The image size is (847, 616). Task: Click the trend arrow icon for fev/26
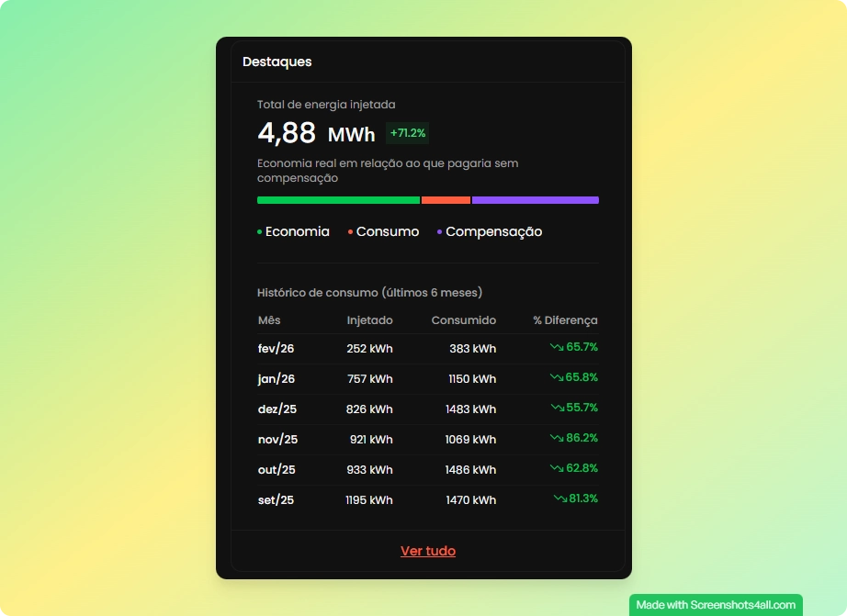(557, 347)
